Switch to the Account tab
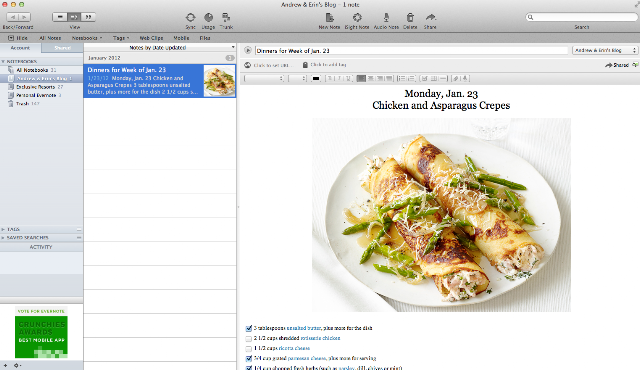This screenshot has height=370, width=640. pyautogui.click(x=20, y=48)
